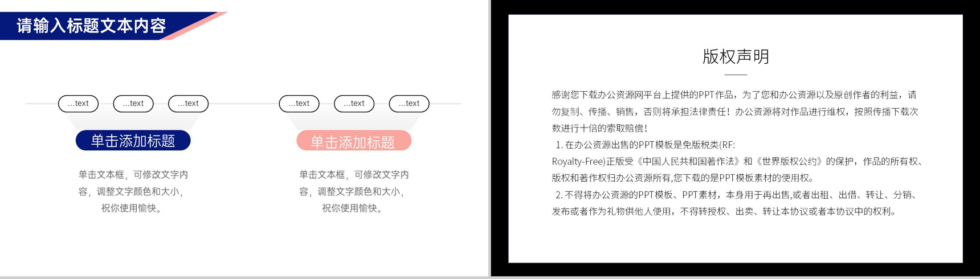Click 单击文本框 paragraph under the pink title
This screenshot has height=279, width=980.
pos(354,191)
